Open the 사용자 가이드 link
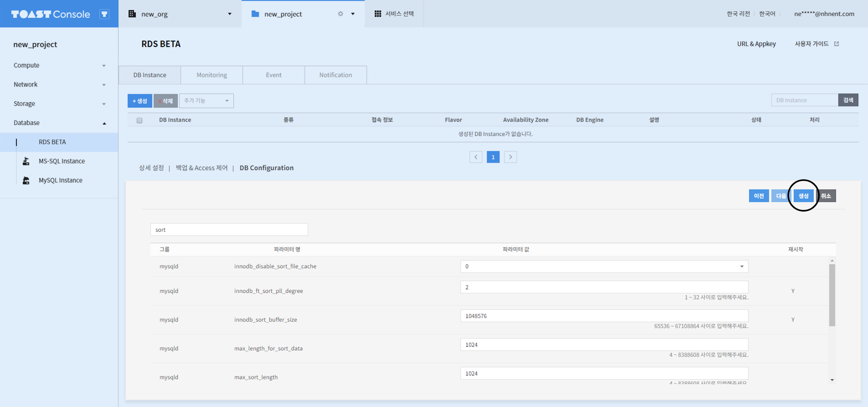The image size is (868, 407). point(812,44)
